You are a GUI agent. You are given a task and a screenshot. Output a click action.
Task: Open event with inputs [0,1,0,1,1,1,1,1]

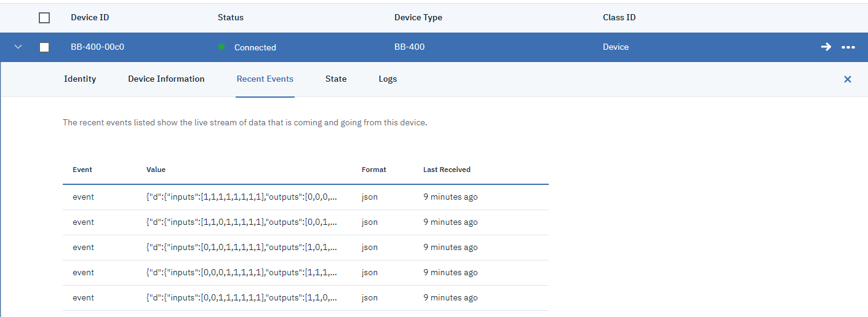click(x=306, y=248)
